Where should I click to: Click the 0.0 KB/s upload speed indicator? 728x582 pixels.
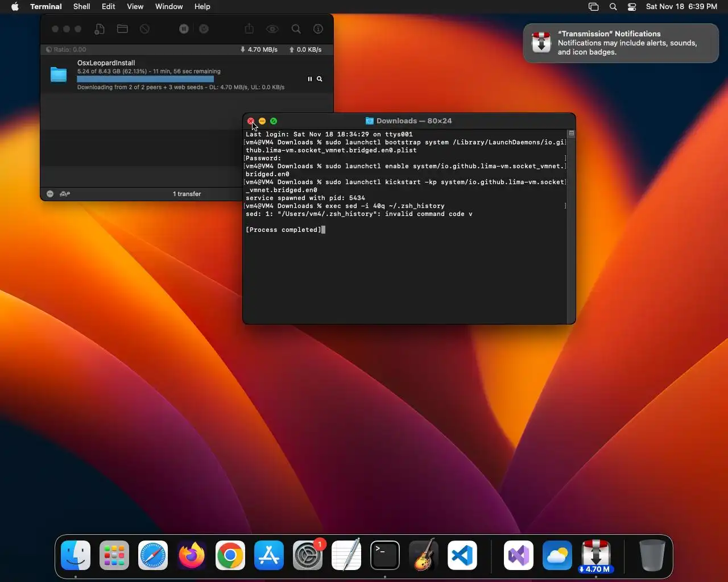(x=305, y=49)
